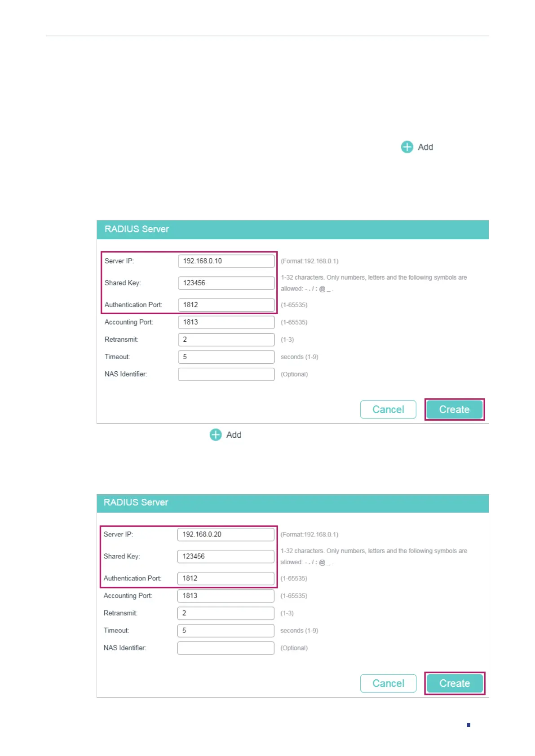Select the Server IP field showing 192.168.0.10
This screenshot has width=535, height=756.
(226, 261)
